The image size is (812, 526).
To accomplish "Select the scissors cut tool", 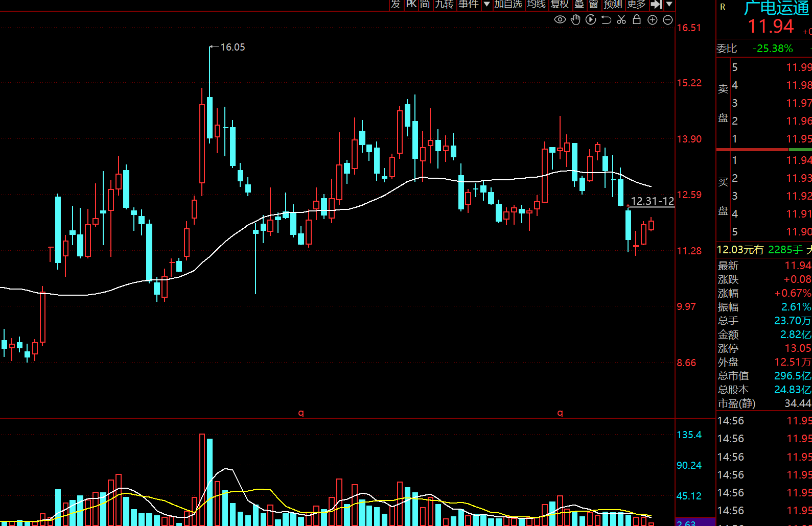I will (x=621, y=20).
